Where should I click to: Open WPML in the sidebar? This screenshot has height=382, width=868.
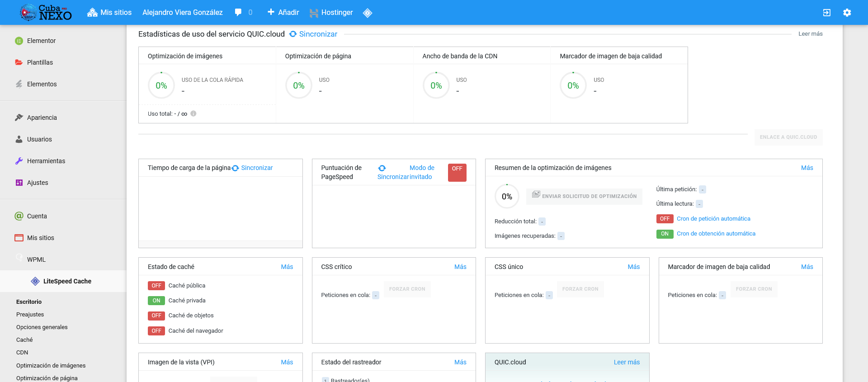pos(36,259)
